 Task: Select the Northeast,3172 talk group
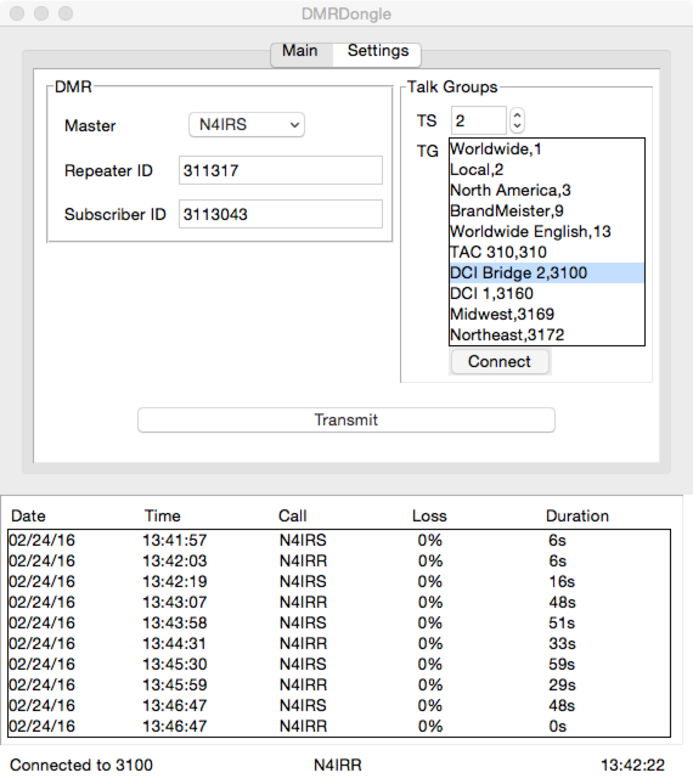click(x=546, y=335)
